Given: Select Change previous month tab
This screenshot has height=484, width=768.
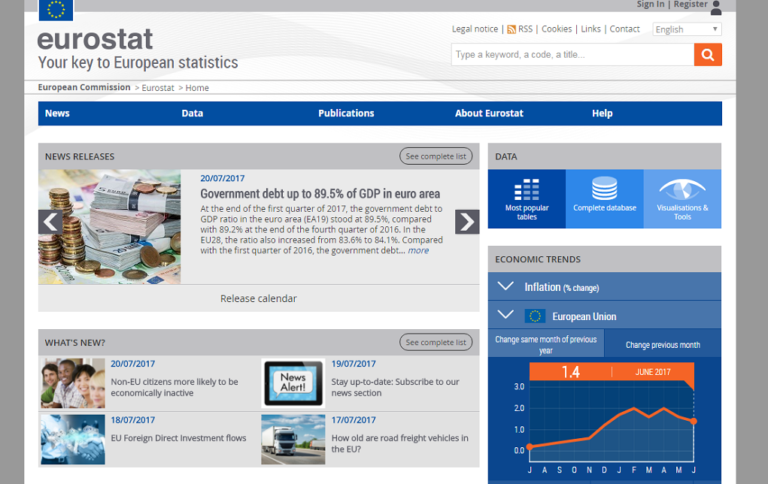Looking at the screenshot, I should (663, 344).
